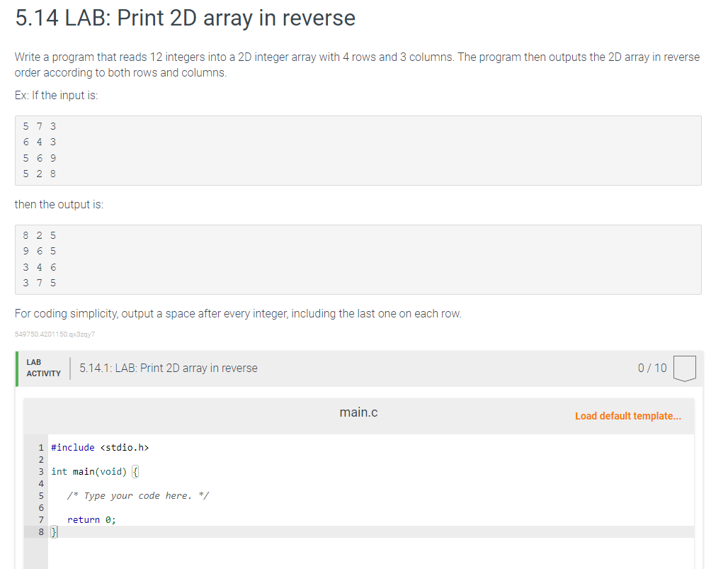Click the #include <stdio.h> line
The image size is (728, 569).
[101, 447]
